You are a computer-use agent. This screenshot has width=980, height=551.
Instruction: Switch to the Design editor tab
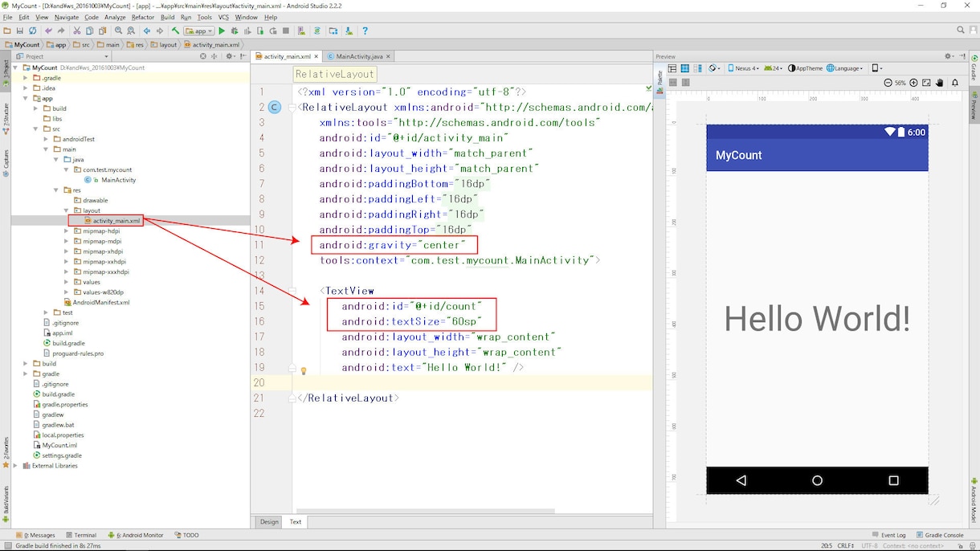pos(269,521)
